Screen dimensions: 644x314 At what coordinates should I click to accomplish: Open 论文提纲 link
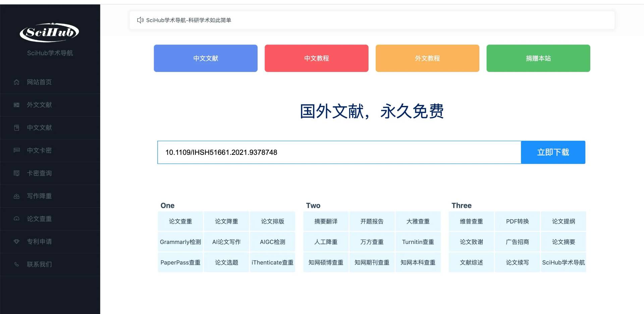563,222
